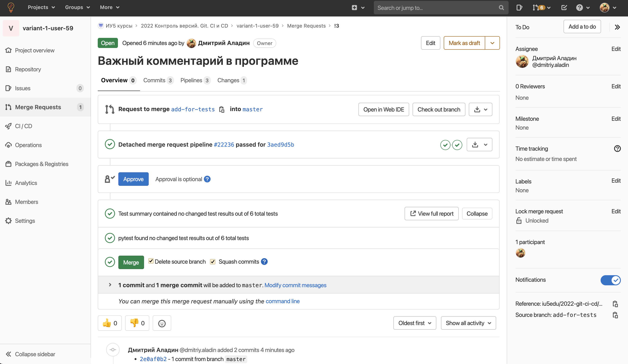Add an emoji reaction with smiley icon
Screen dimensions: 628x364
pyautogui.click(x=162, y=323)
